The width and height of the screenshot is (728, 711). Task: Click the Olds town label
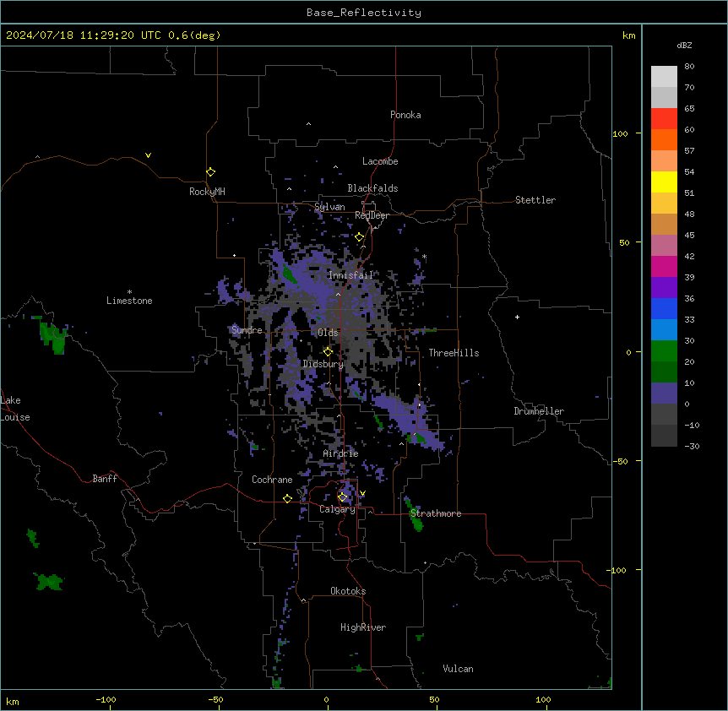pyautogui.click(x=328, y=333)
